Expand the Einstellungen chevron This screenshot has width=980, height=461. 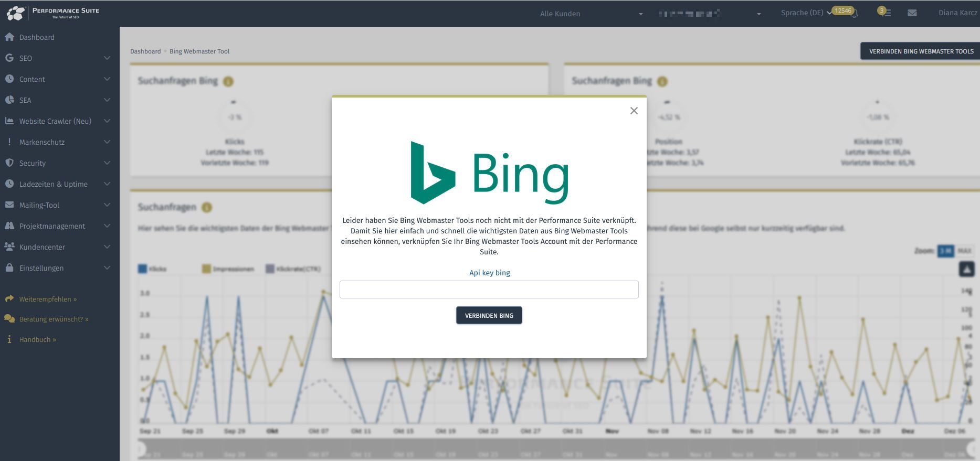[x=107, y=268]
